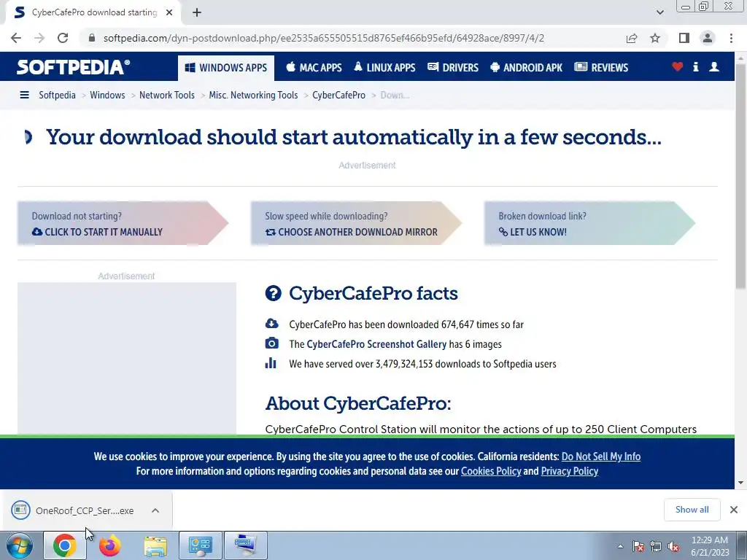Select the Windows Apps tab

tap(226, 68)
